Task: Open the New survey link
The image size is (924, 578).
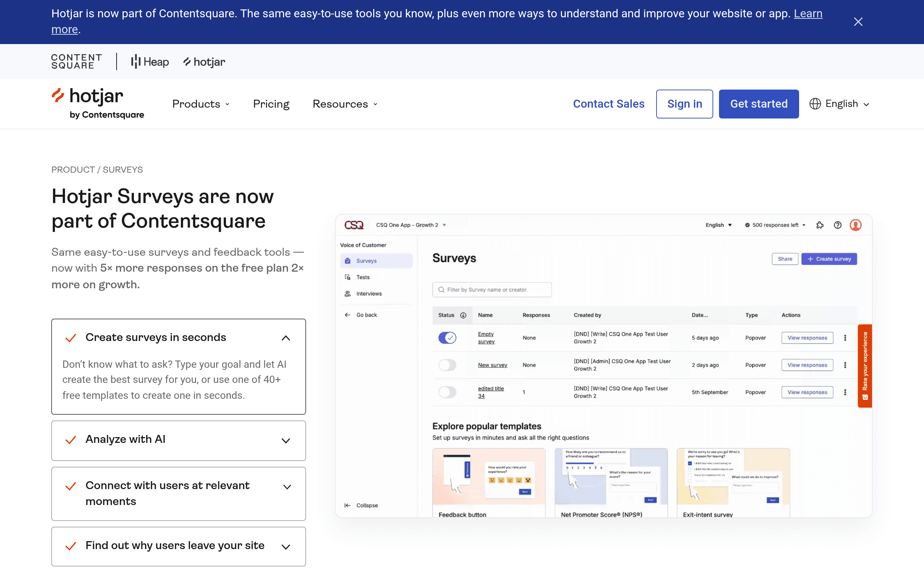Action: point(493,365)
